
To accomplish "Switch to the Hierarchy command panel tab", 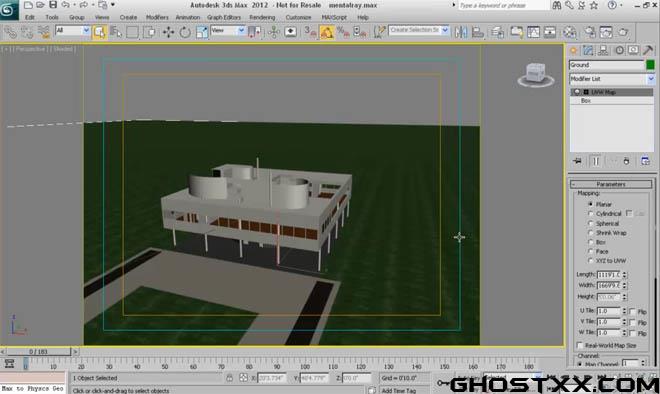I will pos(603,51).
